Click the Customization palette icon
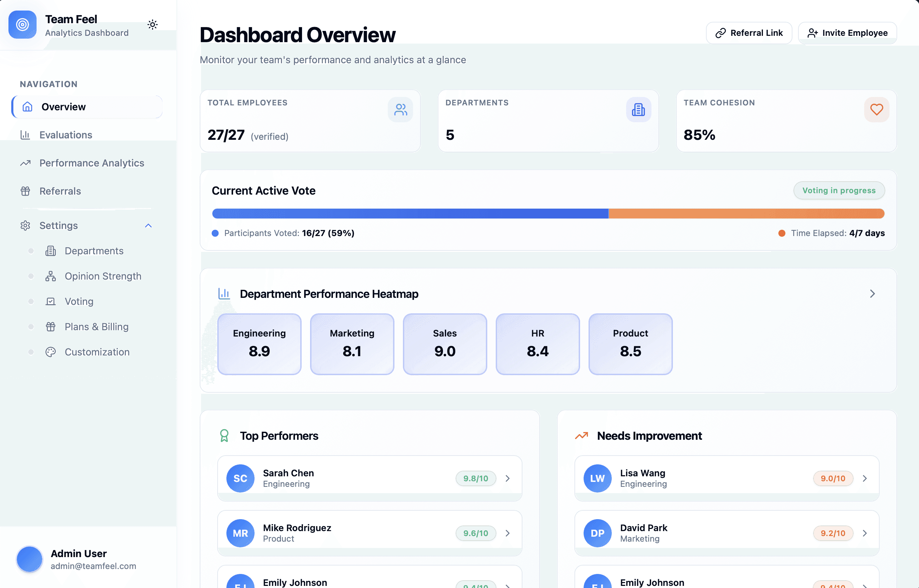This screenshot has height=588, width=919. [x=51, y=352]
